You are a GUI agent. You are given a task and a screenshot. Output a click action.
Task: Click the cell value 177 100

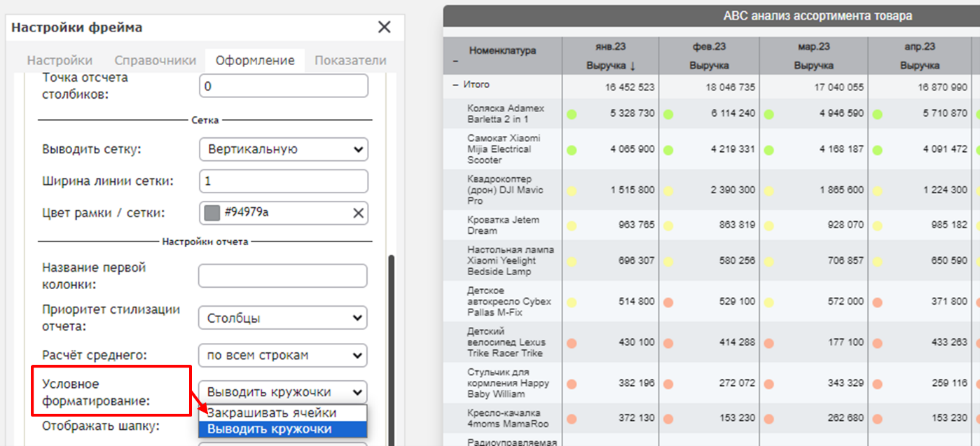846,342
